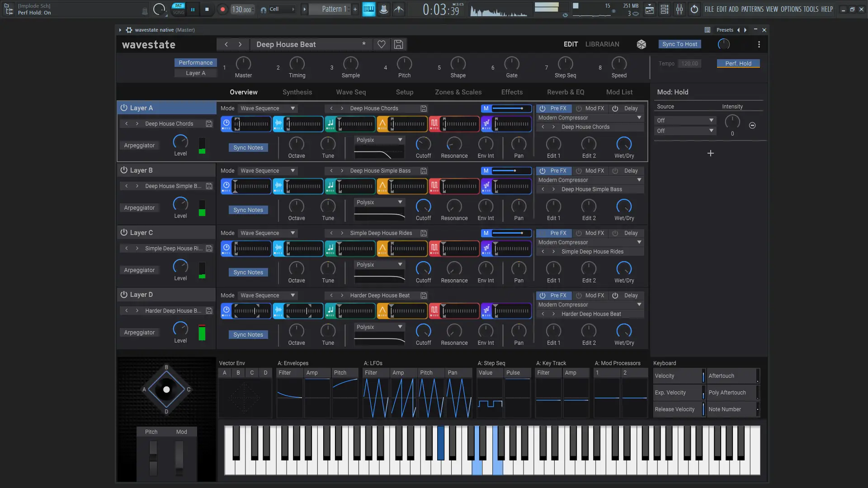
Task: Click the FL Studio record button
Action: (x=222, y=9)
